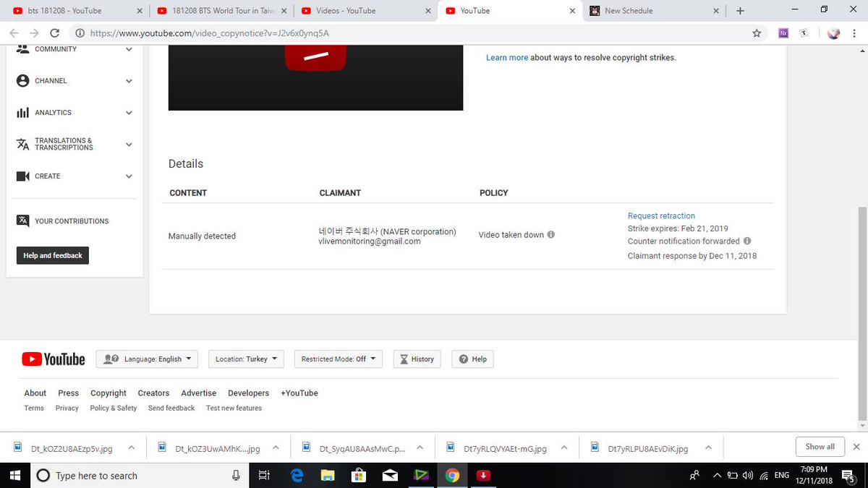Reload the page with the refresh icon
Screen dimensions: 868x488
pyautogui.click(x=54, y=33)
